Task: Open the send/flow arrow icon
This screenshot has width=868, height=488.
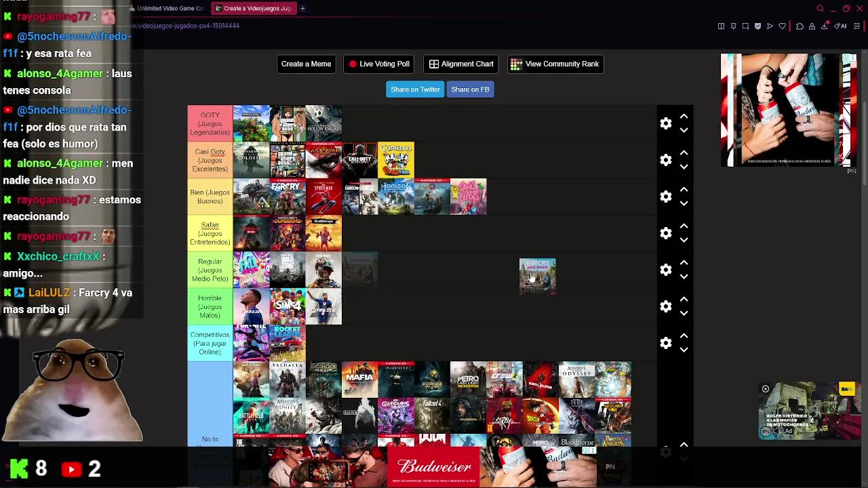Action: coord(770,26)
